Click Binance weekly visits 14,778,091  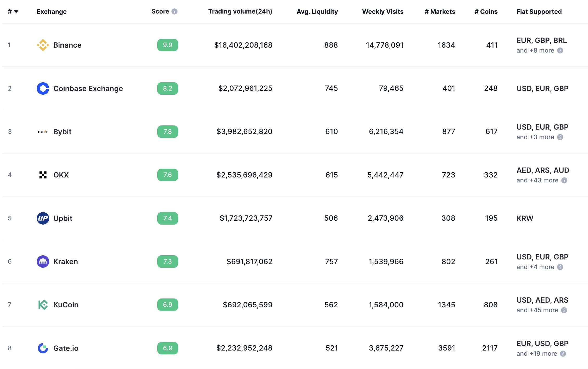tap(385, 45)
